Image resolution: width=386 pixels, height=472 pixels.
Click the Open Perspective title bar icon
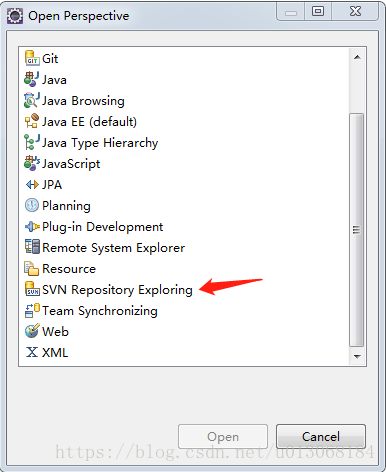click(15, 16)
